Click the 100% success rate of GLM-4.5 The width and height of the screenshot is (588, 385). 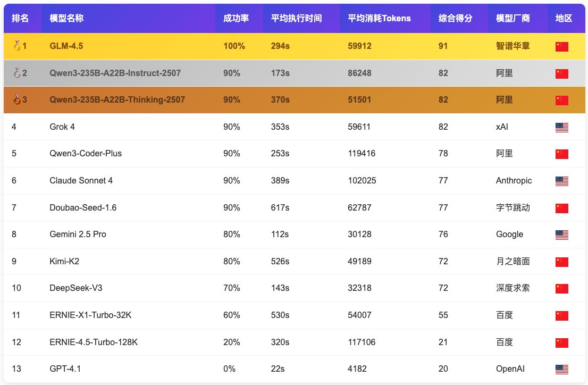click(234, 46)
